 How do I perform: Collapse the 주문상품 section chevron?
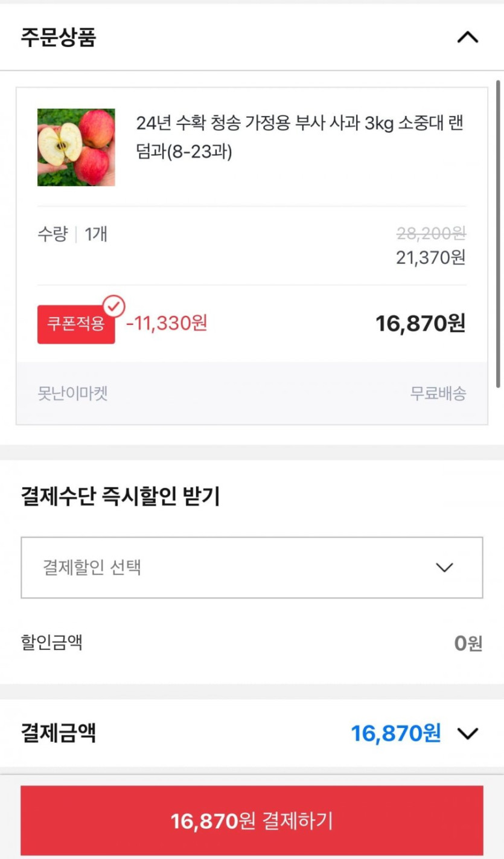pos(468,37)
